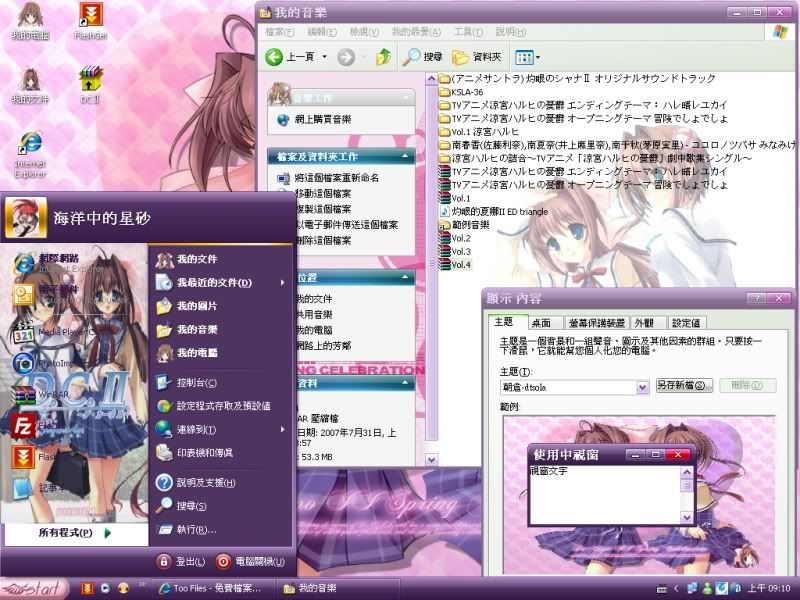Screen dimensions: 800x600
Task: Open the 檢視(V) menu
Action: pos(364,32)
